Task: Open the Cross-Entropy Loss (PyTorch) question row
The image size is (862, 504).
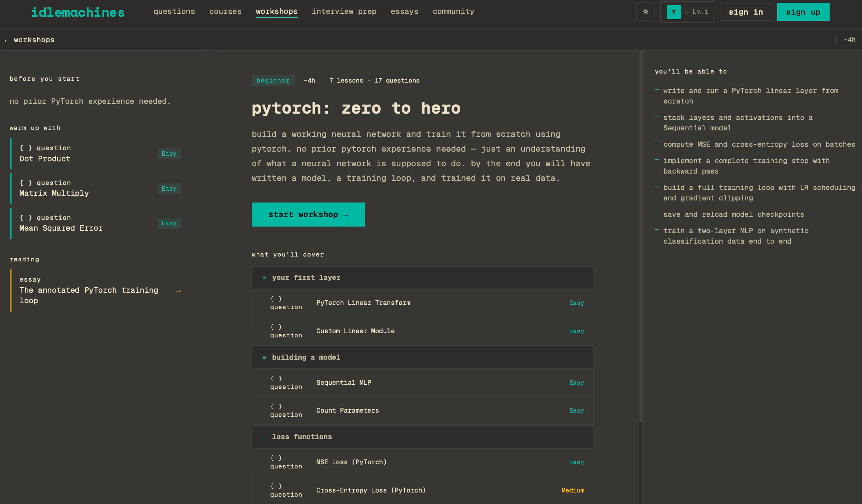Action: coord(422,490)
